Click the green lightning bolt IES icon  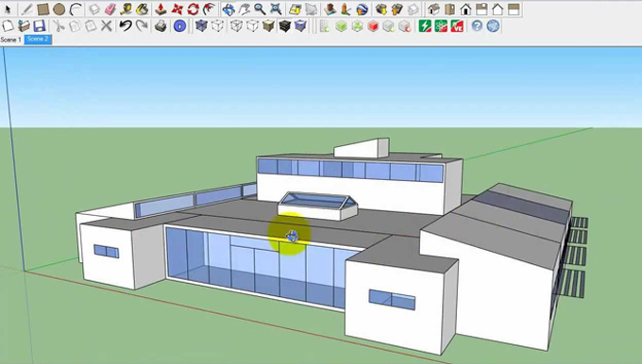(425, 26)
